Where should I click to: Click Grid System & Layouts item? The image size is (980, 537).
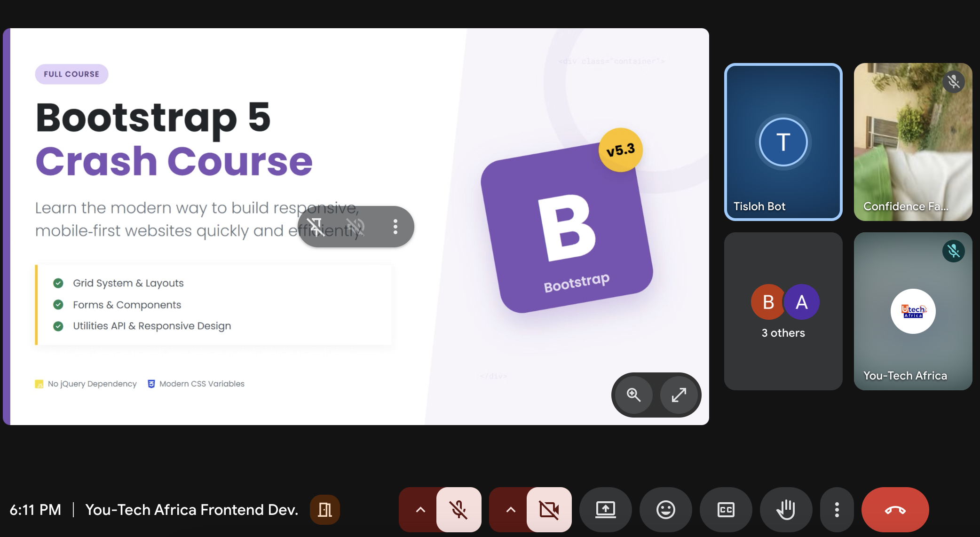point(128,283)
